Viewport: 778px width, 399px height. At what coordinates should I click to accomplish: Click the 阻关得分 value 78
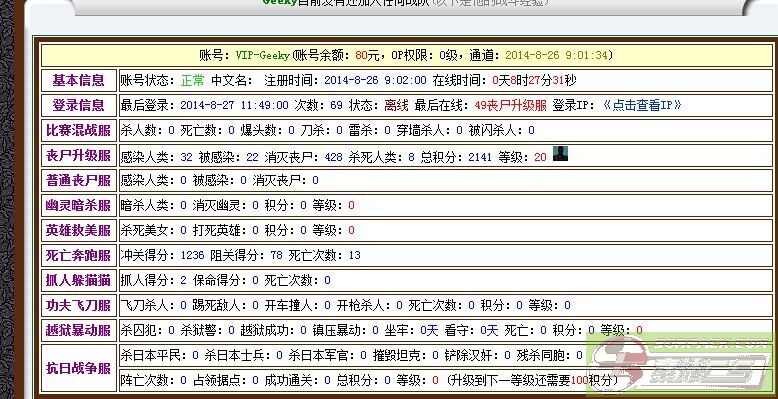tap(276, 256)
